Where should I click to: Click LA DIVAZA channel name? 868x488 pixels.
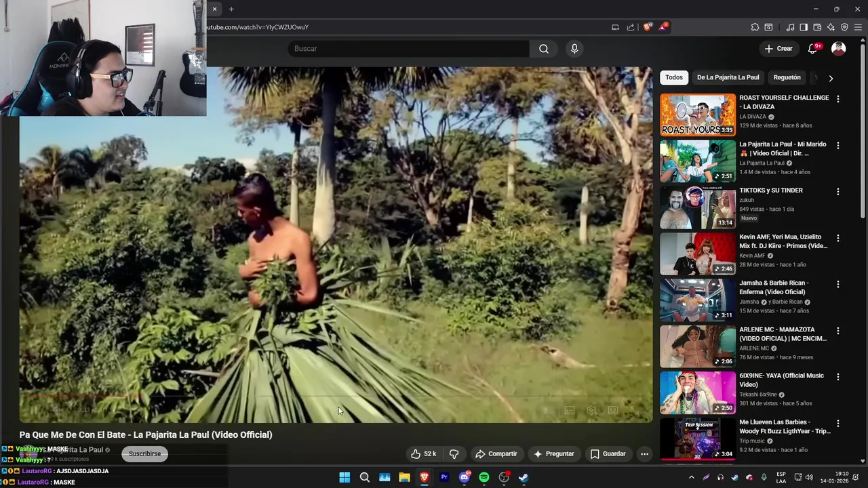tap(753, 117)
